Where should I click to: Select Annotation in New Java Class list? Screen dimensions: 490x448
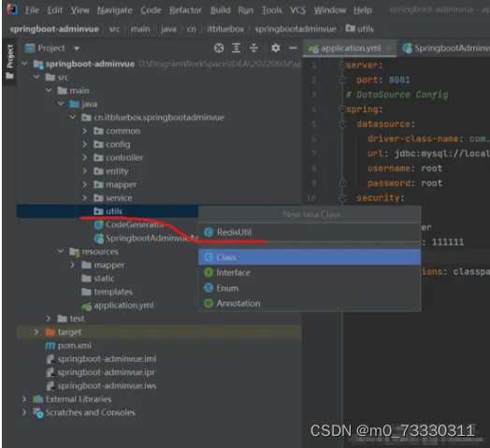pyautogui.click(x=310, y=303)
